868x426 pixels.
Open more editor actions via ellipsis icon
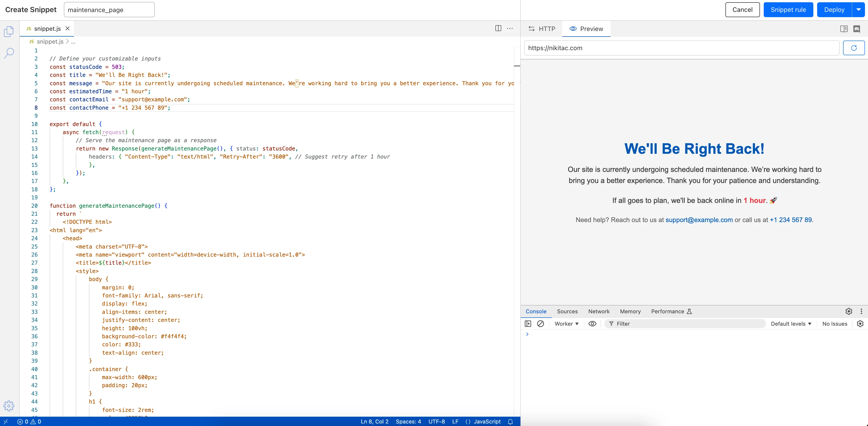coord(510,28)
